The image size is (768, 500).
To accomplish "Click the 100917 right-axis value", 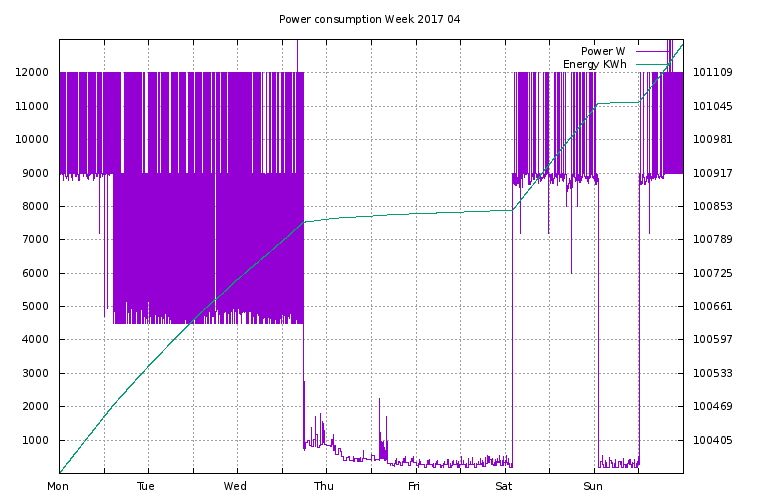I will click(x=713, y=173).
